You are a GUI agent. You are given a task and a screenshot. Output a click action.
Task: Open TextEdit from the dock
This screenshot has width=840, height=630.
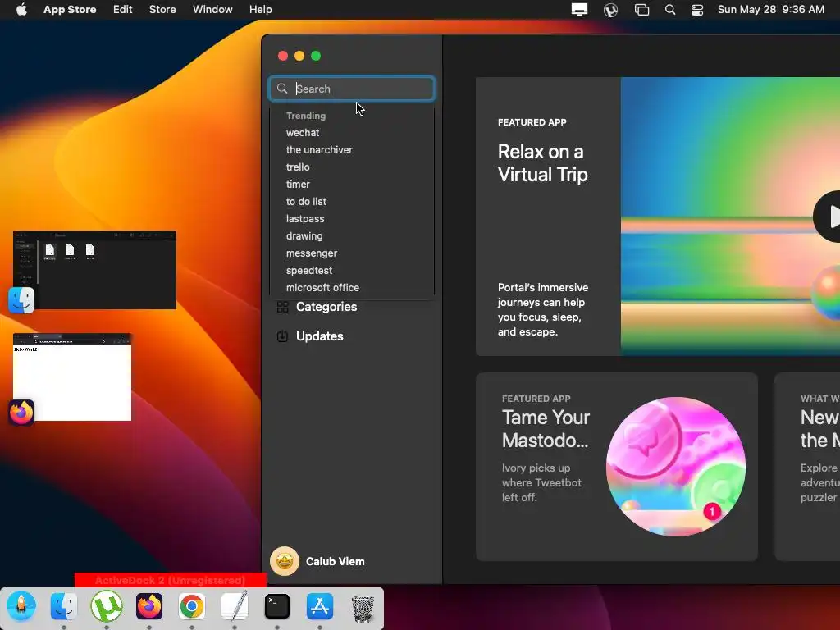tap(235, 606)
